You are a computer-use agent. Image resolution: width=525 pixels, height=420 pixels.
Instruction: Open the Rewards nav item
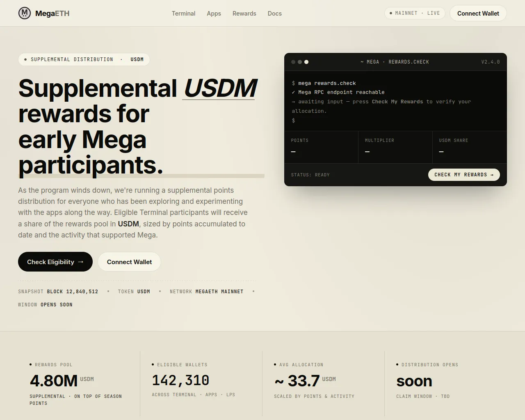click(244, 14)
